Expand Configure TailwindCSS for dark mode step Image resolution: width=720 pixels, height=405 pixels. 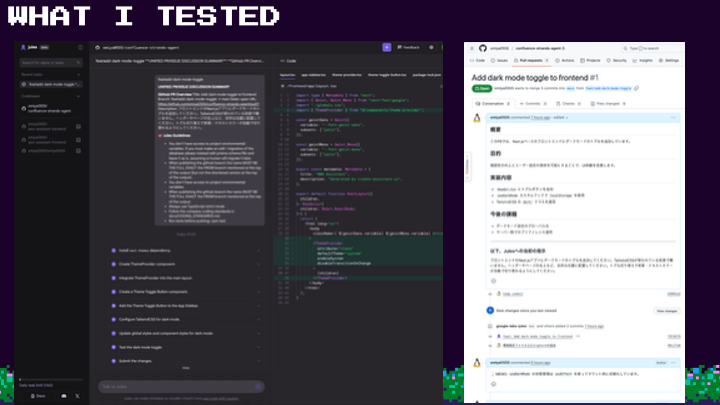(259, 320)
